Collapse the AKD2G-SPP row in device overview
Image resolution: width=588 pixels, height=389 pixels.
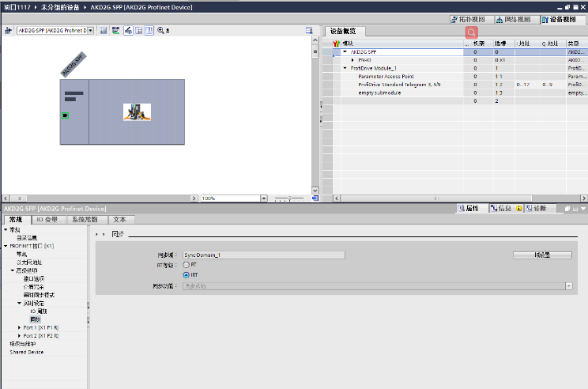345,51
